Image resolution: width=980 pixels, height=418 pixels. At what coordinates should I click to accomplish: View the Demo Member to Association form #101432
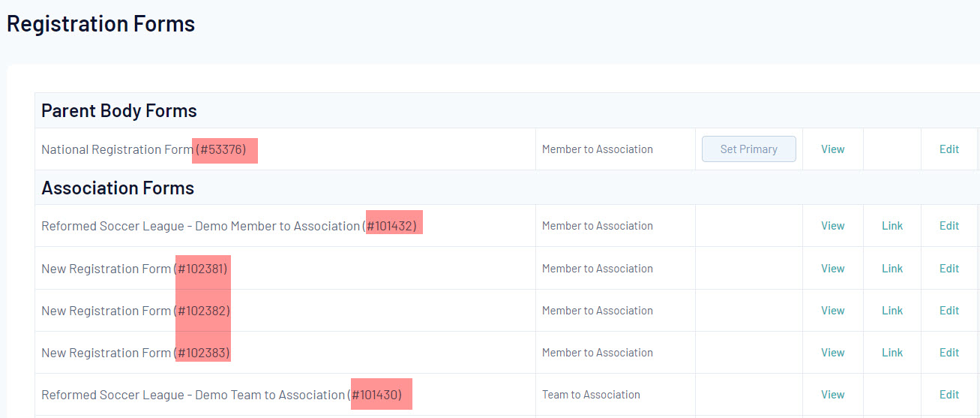click(832, 226)
